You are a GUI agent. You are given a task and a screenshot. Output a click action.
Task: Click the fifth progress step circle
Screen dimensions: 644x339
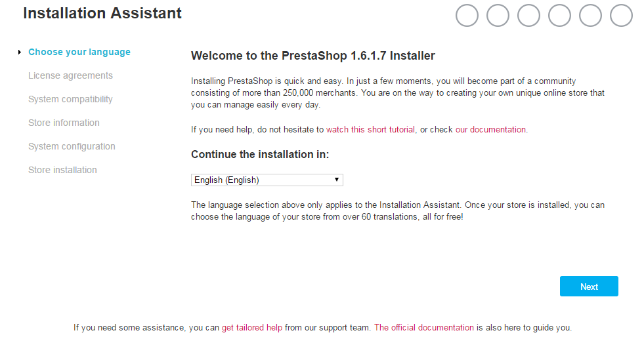tap(590, 16)
